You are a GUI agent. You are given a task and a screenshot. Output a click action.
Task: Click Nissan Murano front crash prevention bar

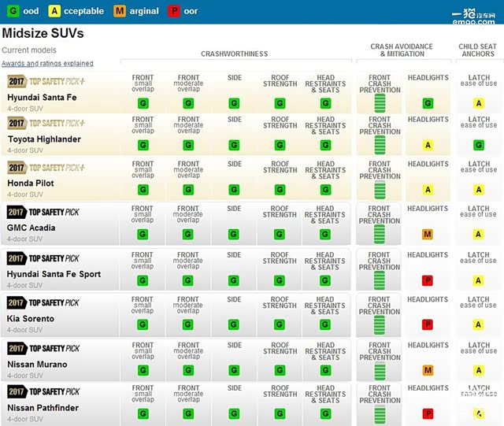click(380, 371)
